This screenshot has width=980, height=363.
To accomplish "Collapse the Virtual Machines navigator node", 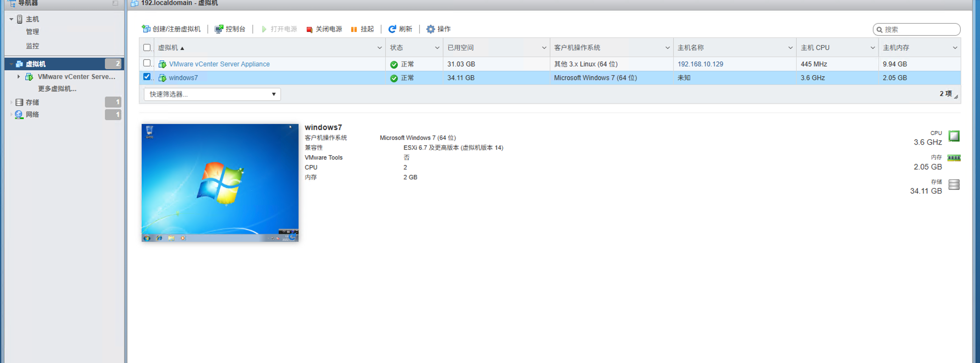I will coord(11,64).
